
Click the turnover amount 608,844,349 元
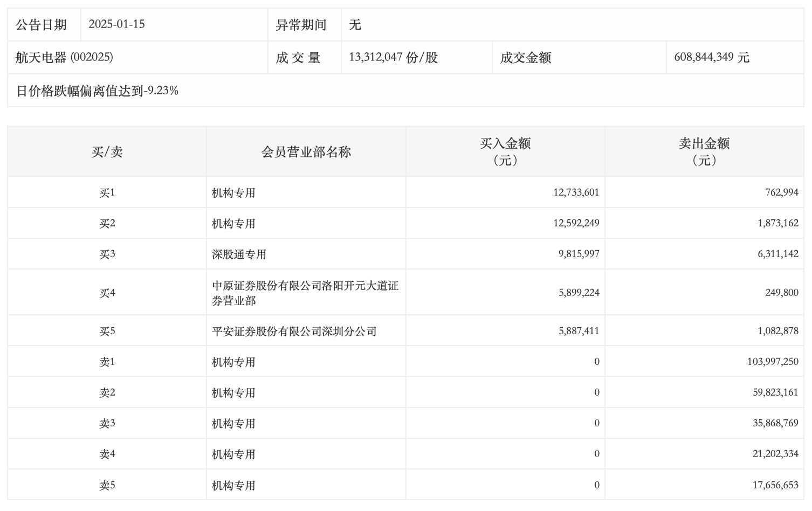(711, 57)
